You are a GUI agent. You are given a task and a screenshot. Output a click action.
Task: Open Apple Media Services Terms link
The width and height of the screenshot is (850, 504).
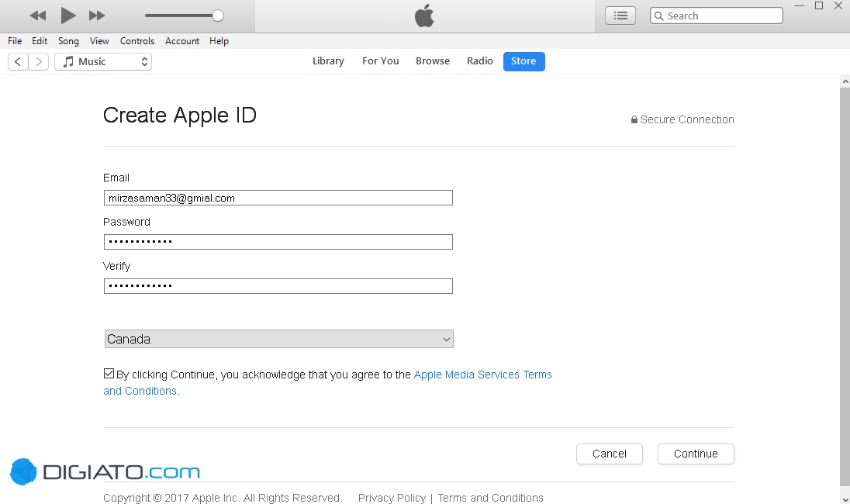tap(482, 375)
